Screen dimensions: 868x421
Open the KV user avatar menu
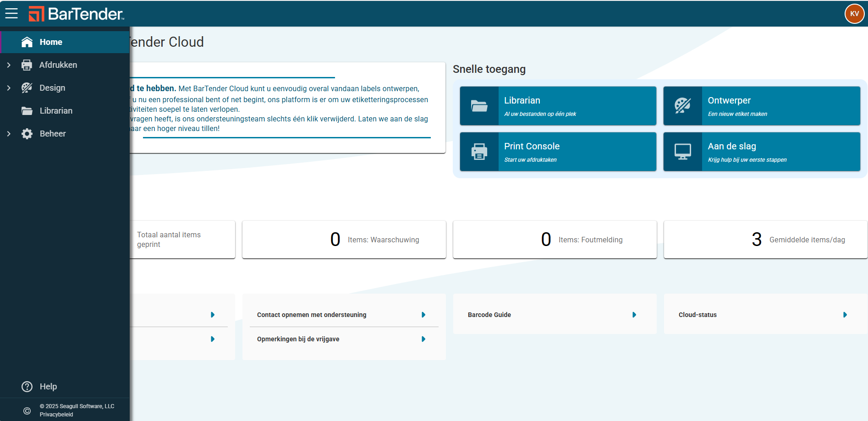click(x=854, y=14)
